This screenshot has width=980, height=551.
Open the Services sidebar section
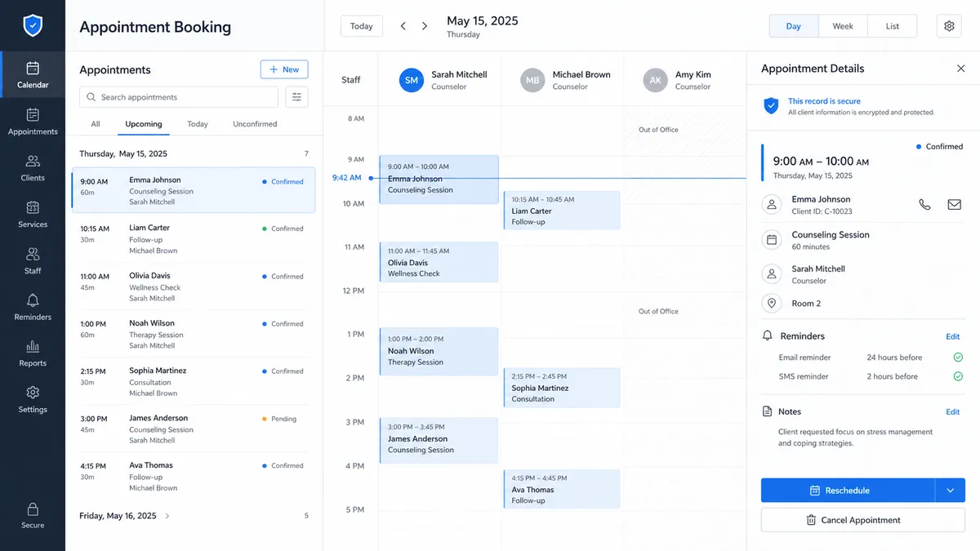tap(33, 214)
